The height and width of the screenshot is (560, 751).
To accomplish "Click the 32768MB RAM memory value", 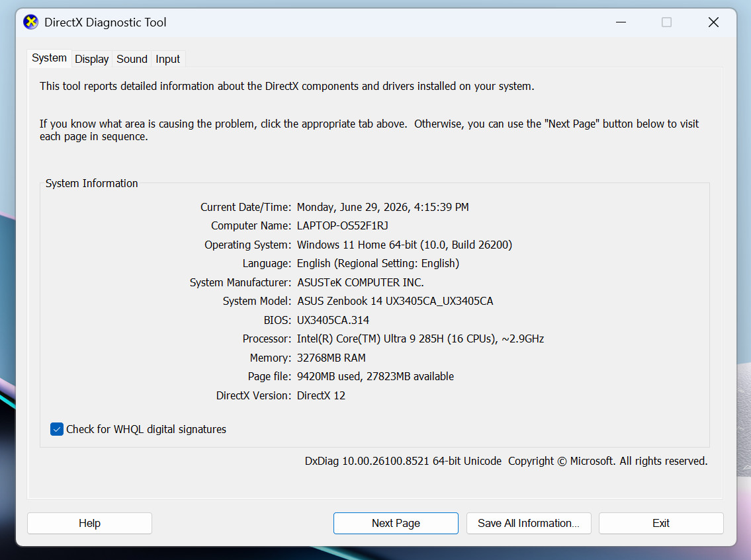I will (x=331, y=358).
